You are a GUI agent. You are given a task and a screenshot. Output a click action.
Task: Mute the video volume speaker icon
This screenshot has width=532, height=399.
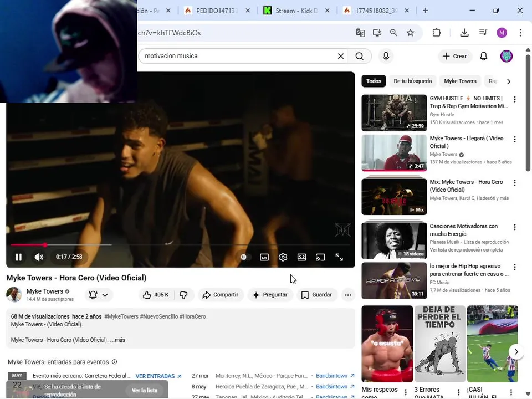click(39, 257)
